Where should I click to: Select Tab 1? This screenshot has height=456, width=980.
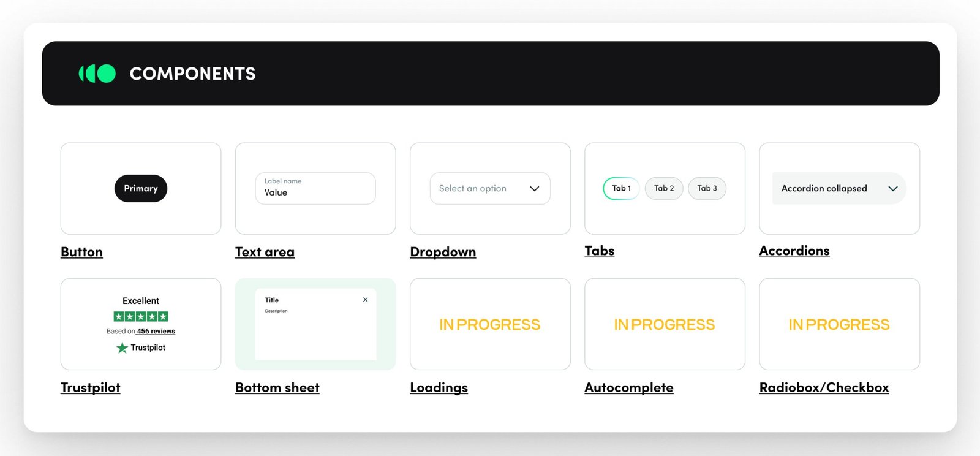(x=621, y=188)
